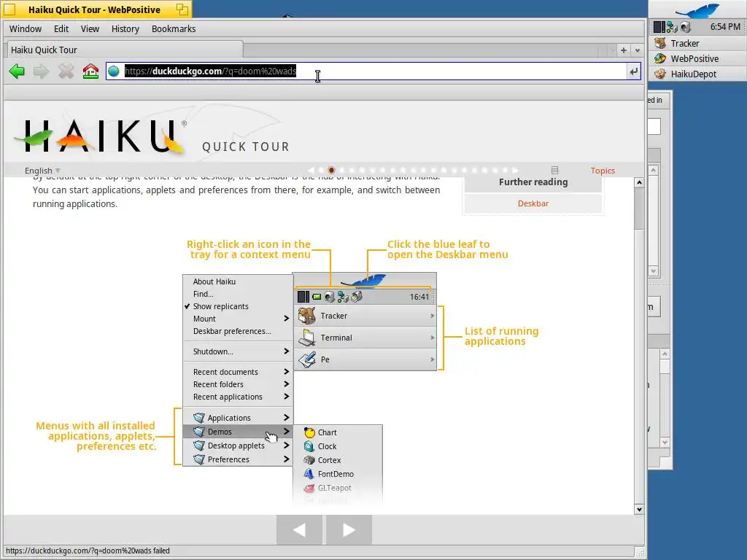Go to previous tour page with large left button
Screen dimensions: 747x560
[x=299, y=529]
